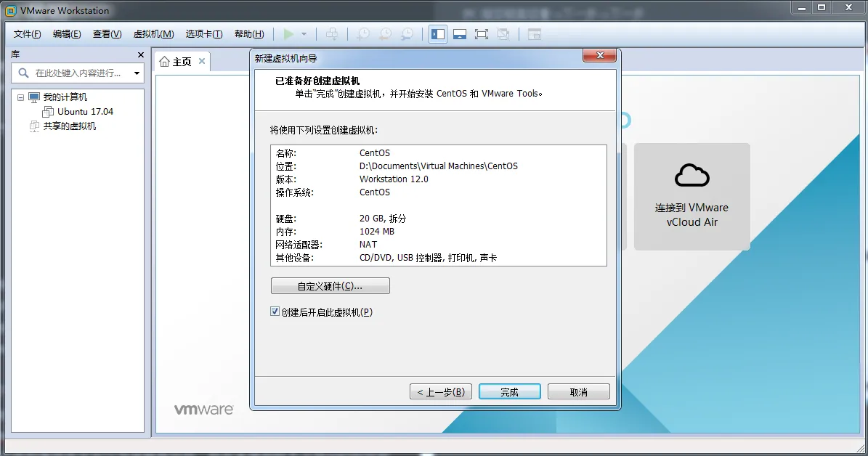868x456 pixels.
Task: Click the Unity mode toolbar icon
Action: [x=503, y=34]
